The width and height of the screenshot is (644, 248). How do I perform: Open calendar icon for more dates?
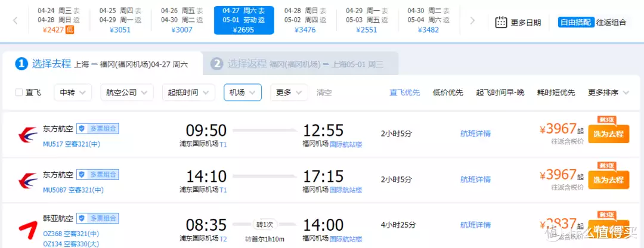501,22
